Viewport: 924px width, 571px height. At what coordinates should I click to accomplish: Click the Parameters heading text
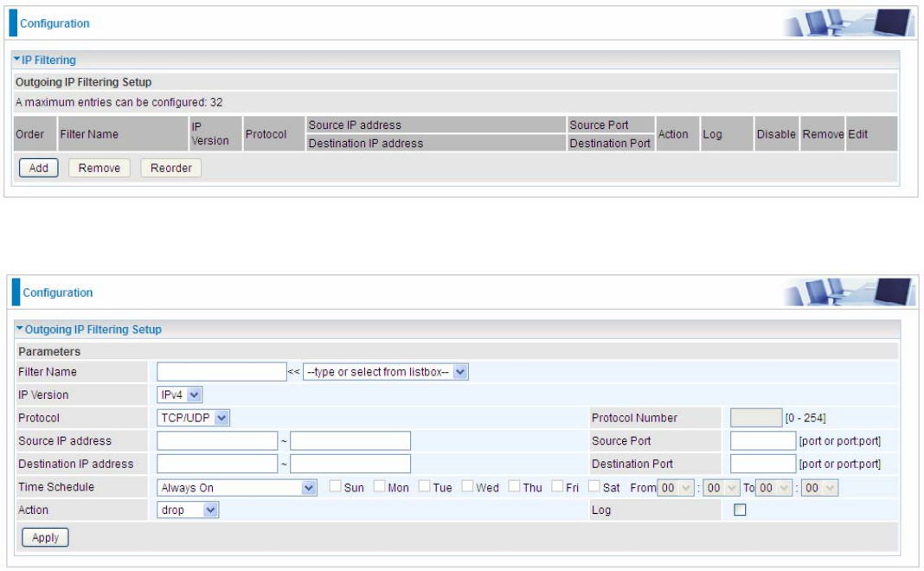click(49, 351)
